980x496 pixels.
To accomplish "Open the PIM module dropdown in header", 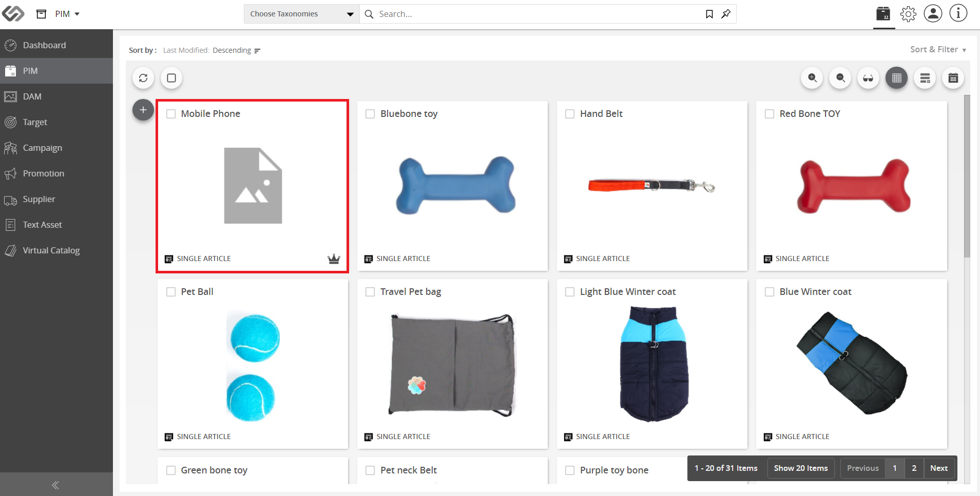I will click(67, 14).
